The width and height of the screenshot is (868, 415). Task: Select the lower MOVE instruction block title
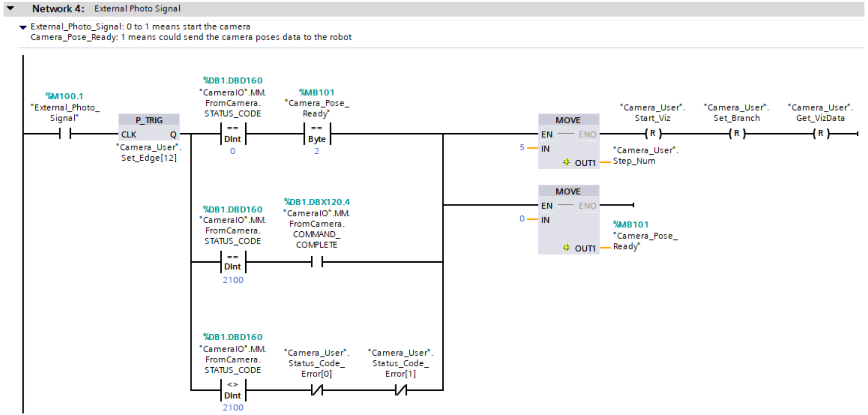[568, 191]
